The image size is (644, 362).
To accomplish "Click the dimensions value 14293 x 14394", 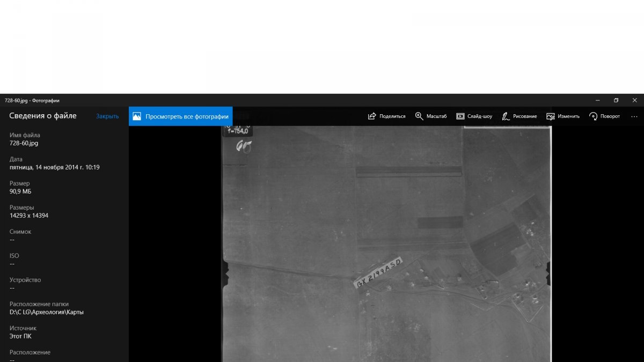I will click(x=29, y=216).
